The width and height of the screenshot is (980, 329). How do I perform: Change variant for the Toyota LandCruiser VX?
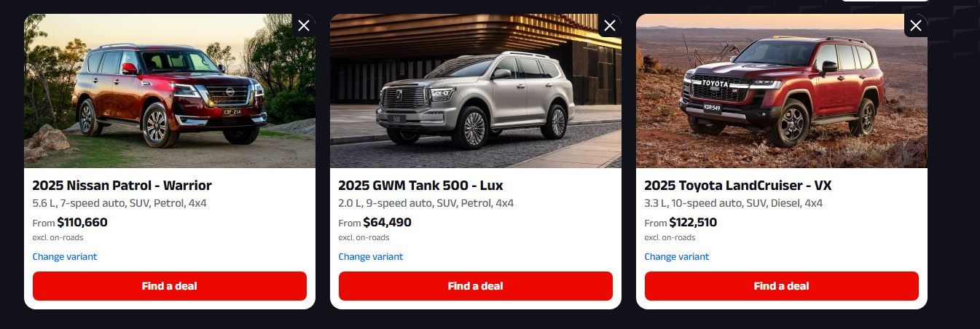click(677, 257)
